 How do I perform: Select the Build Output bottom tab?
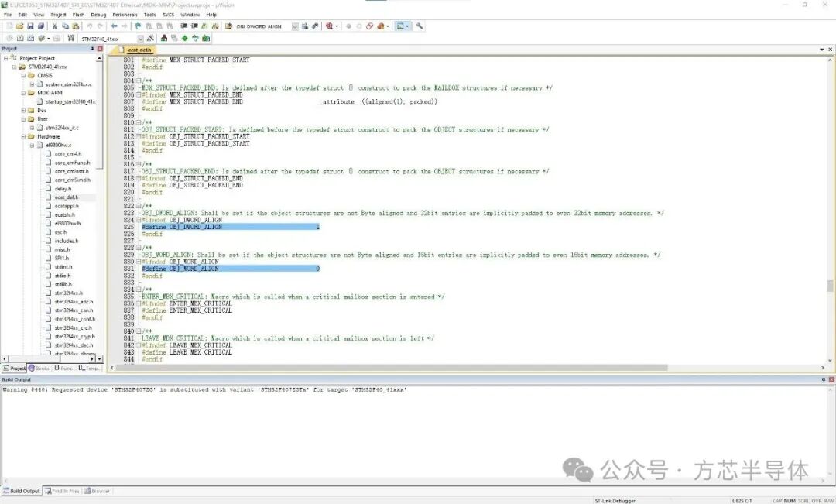tap(22, 491)
